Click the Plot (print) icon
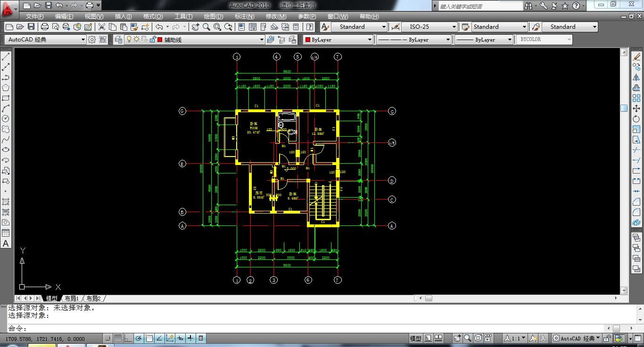This screenshot has width=644, height=347. (x=45, y=27)
